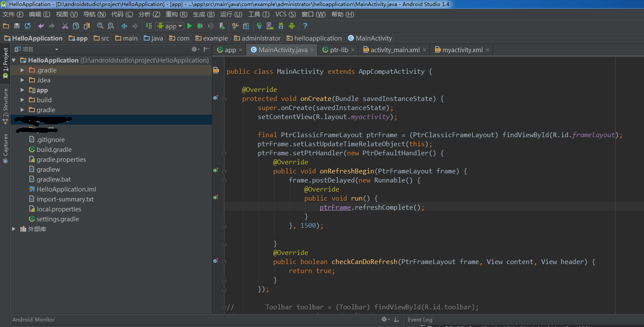Toggle the Captures tool window
This screenshot has height=327, width=644.
[x=5, y=148]
